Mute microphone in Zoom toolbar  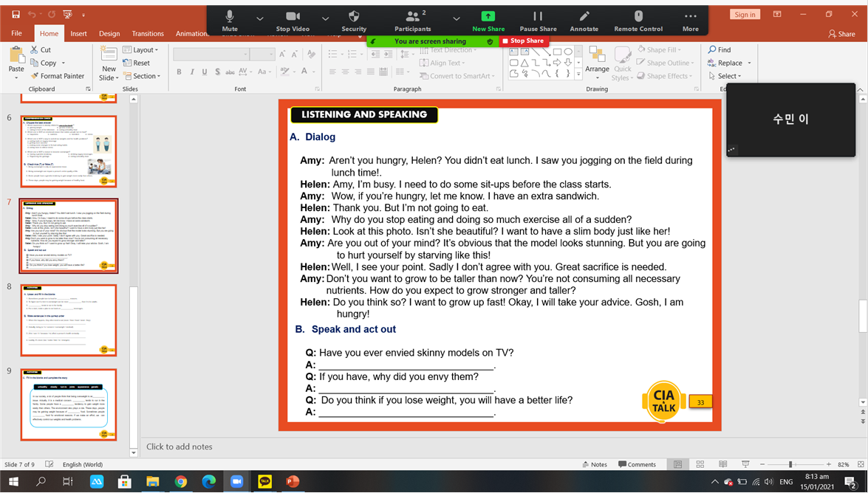(230, 21)
